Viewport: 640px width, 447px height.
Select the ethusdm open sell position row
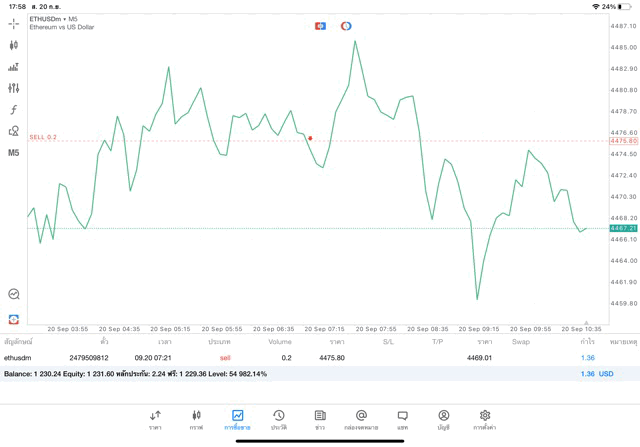[x=300, y=357]
